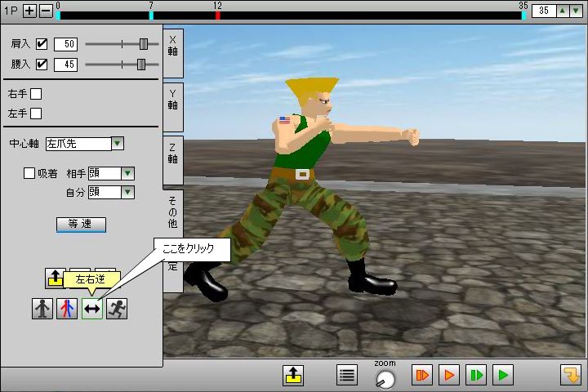Toggle the 肩入 checkbox

click(42, 44)
